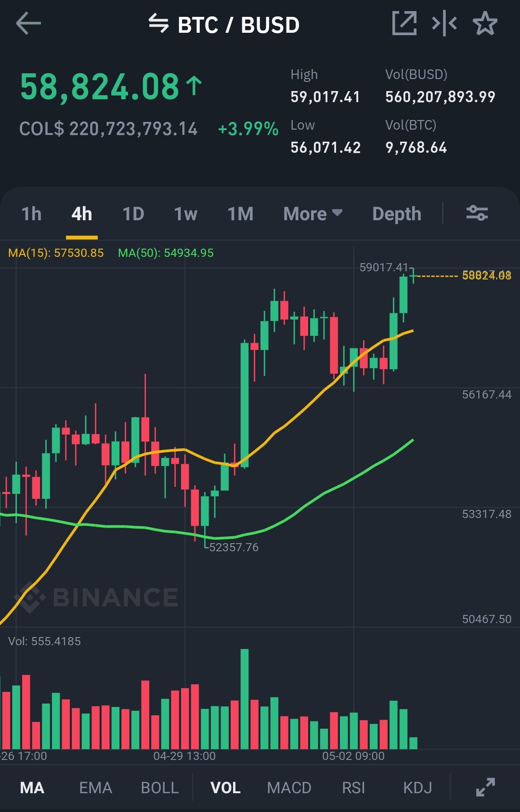The width and height of the screenshot is (520, 812).
Task: Switch to the 1D timeframe
Action: pyautogui.click(x=133, y=214)
